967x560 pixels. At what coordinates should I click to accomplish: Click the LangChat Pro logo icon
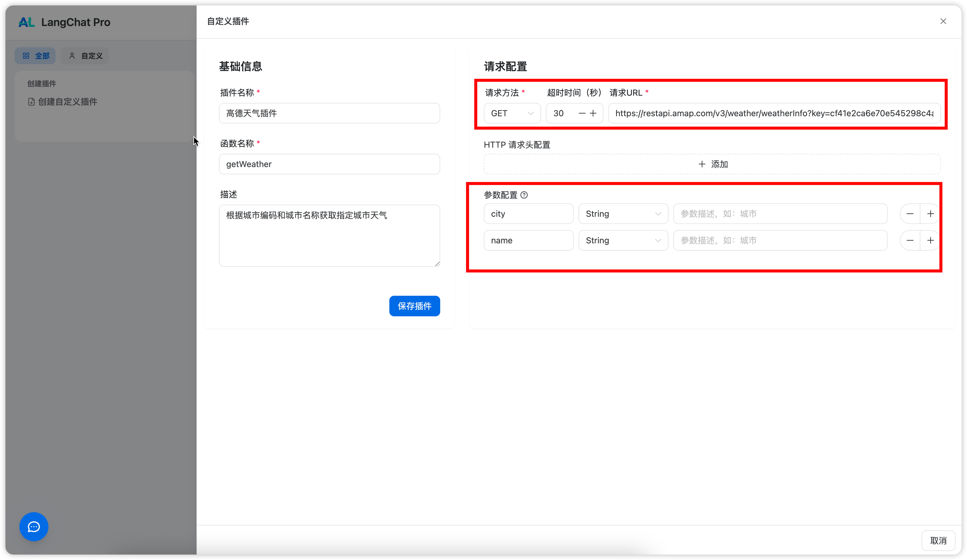[x=26, y=22]
